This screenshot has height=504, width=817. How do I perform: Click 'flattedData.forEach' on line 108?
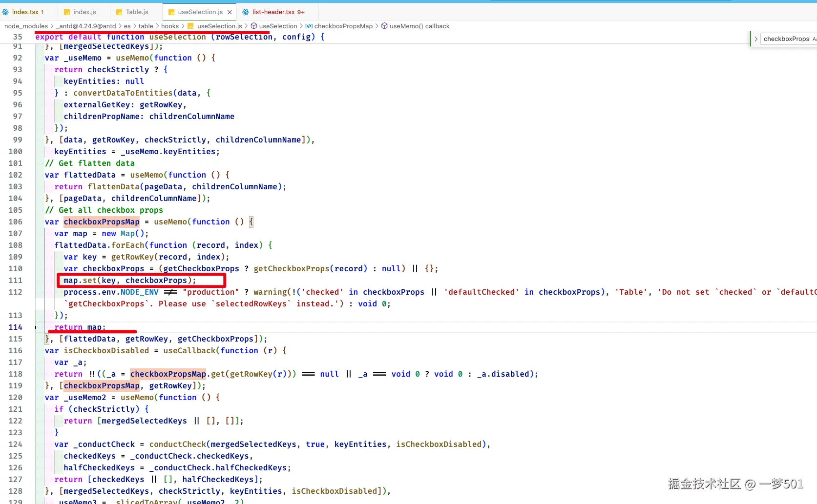click(100, 245)
